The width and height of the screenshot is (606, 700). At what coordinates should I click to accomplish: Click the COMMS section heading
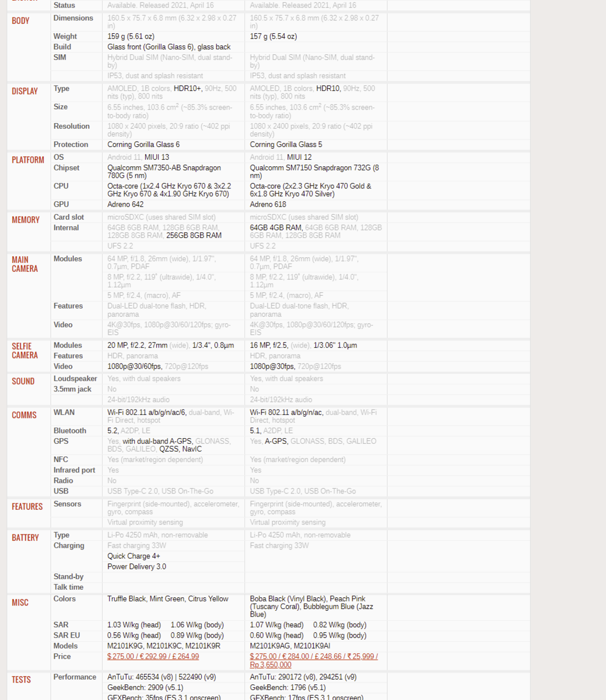click(24, 415)
